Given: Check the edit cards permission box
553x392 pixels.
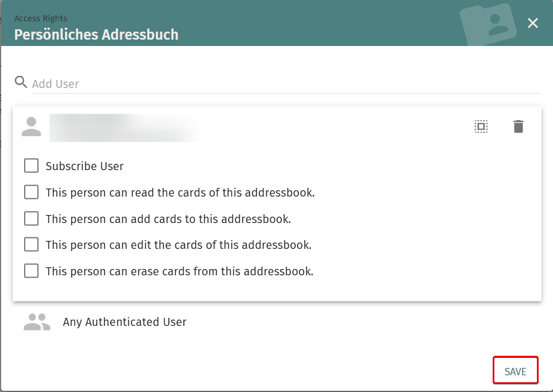Looking at the screenshot, I should (32, 245).
